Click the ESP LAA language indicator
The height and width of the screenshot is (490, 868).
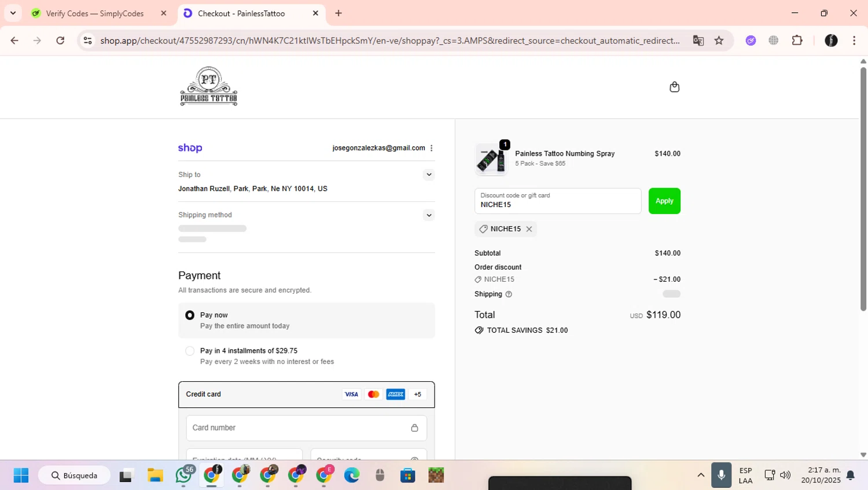(x=745, y=476)
